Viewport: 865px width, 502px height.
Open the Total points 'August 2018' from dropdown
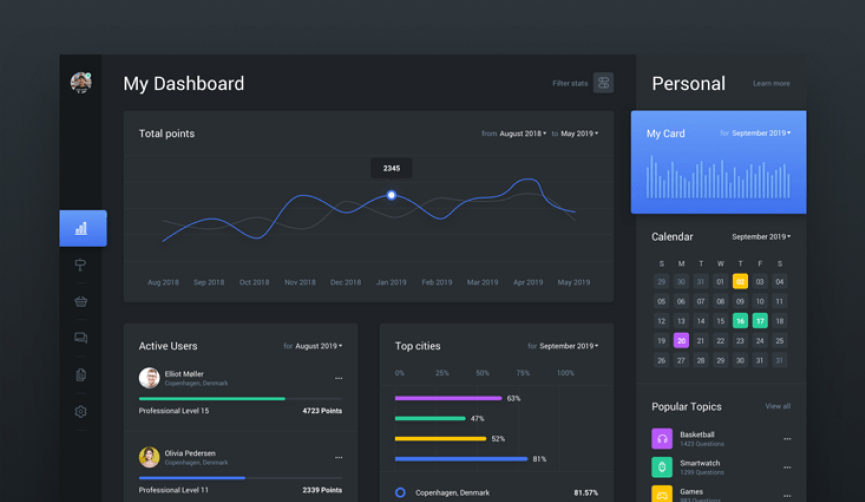pyautogui.click(x=522, y=133)
